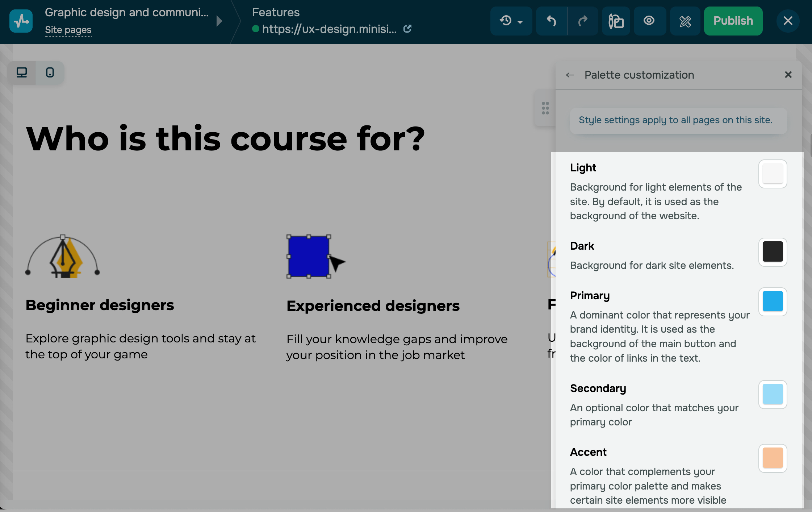Expand the site name breadcrumb arrow

click(219, 21)
